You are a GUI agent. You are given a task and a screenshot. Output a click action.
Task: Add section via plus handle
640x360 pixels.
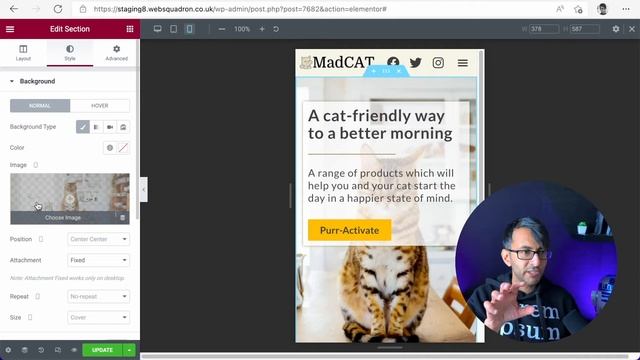[x=373, y=71]
